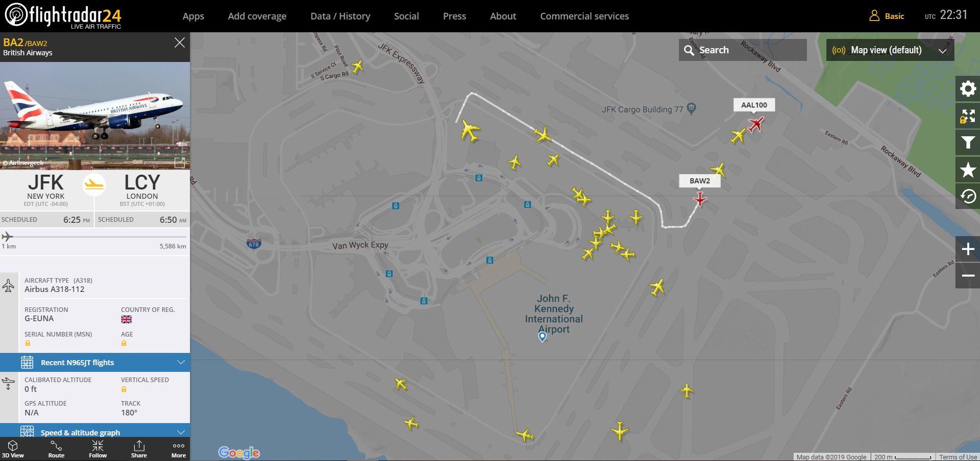Screen dimensions: 980x461
Task: Click the UK country flag
Action: click(x=126, y=319)
